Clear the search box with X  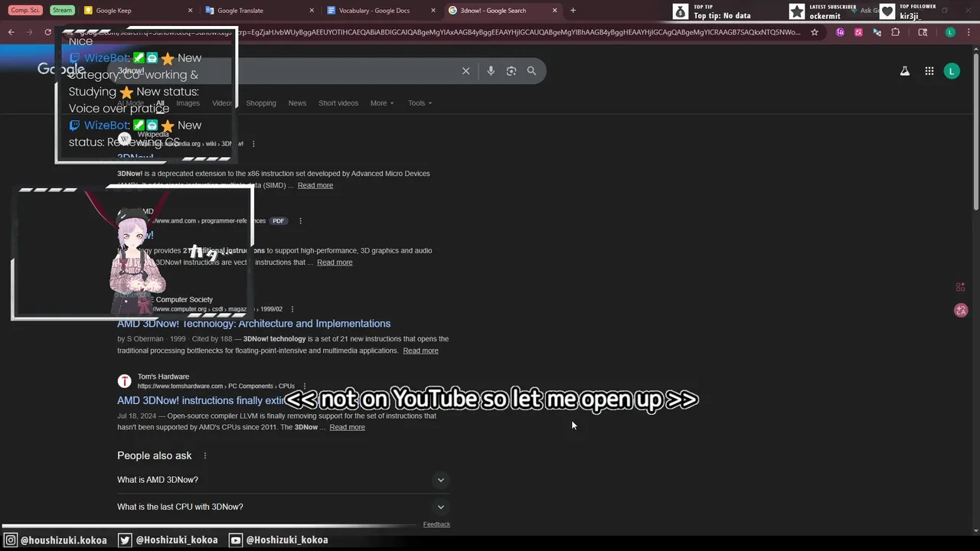click(465, 70)
